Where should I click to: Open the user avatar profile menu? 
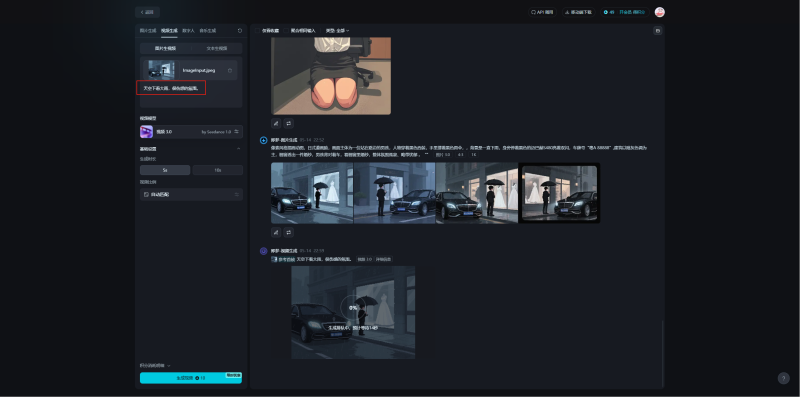tap(660, 12)
